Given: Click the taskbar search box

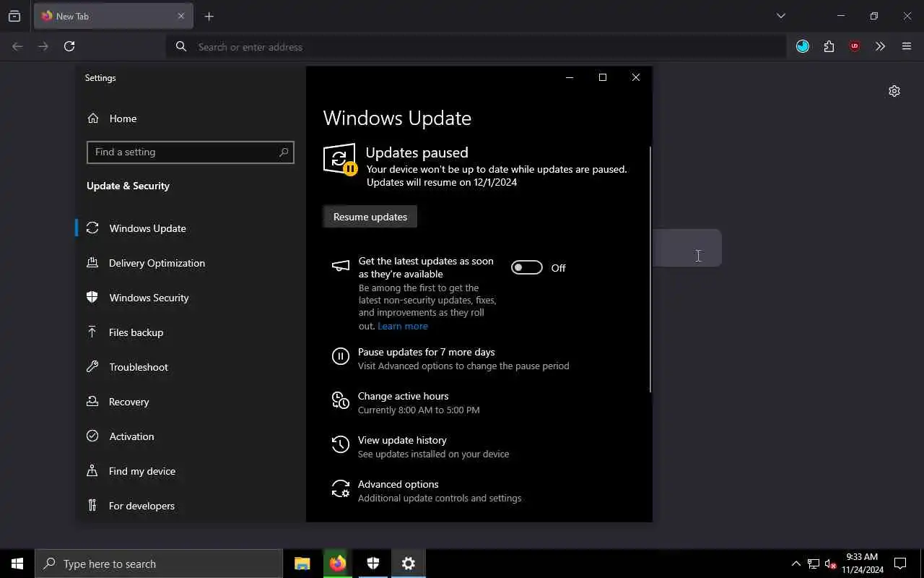Looking at the screenshot, I should [159, 564].
